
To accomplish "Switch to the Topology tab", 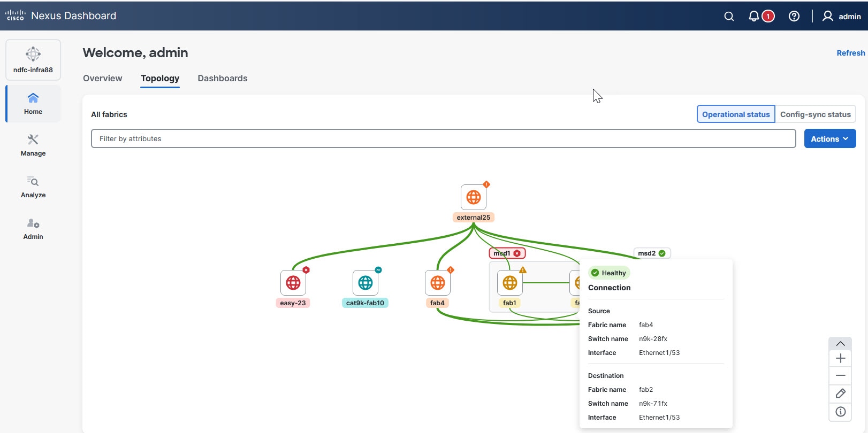I will (160, 79).
